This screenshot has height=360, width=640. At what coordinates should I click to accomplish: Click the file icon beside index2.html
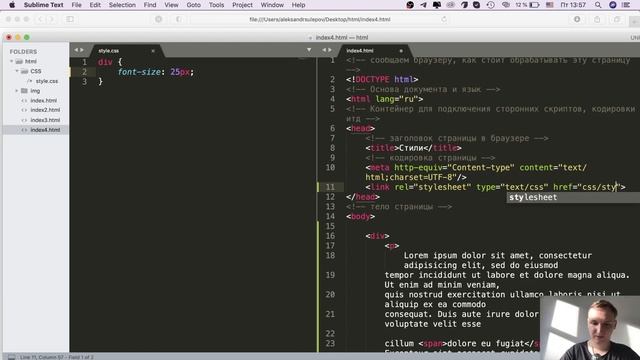24,110
